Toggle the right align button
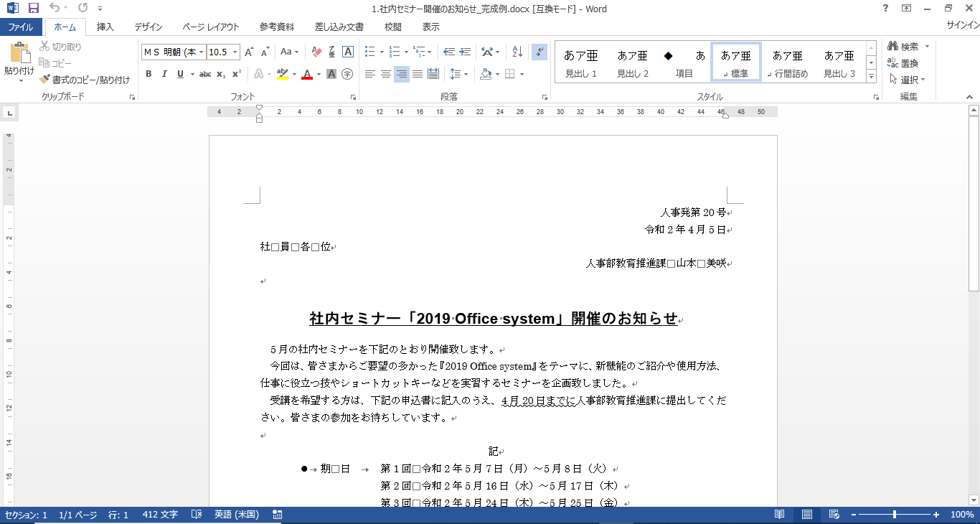980x524 pixels. [x=402, y=74]
